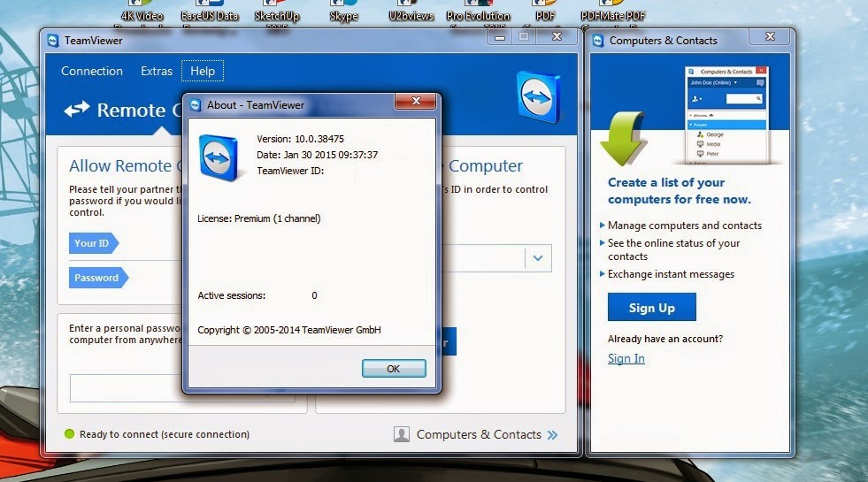Screen dimensions: 868x482
Task: Click the SketchUp desktop shortcut
Action: point(277,14)
